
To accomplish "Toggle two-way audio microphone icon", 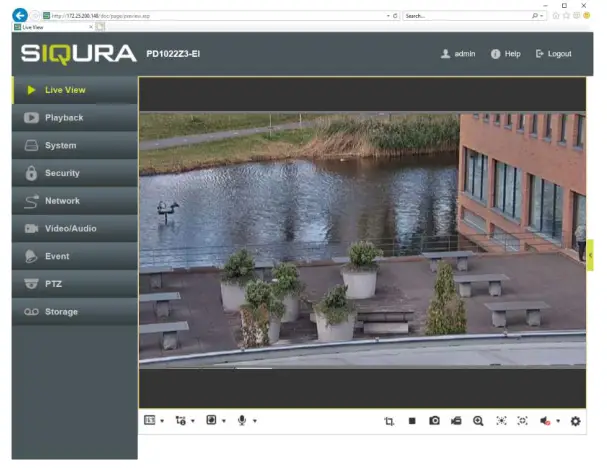I will pyautogui.click(x=242, y=420).
